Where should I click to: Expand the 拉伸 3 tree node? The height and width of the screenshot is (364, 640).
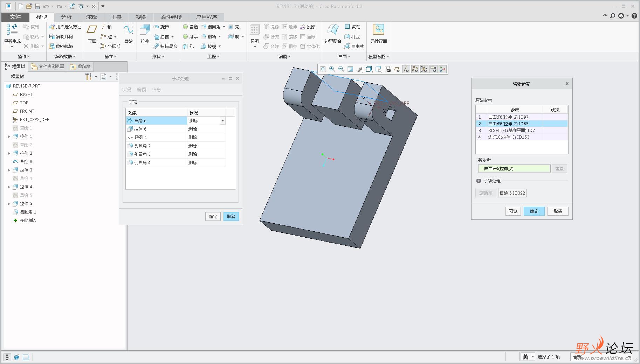tap(9, 170)
